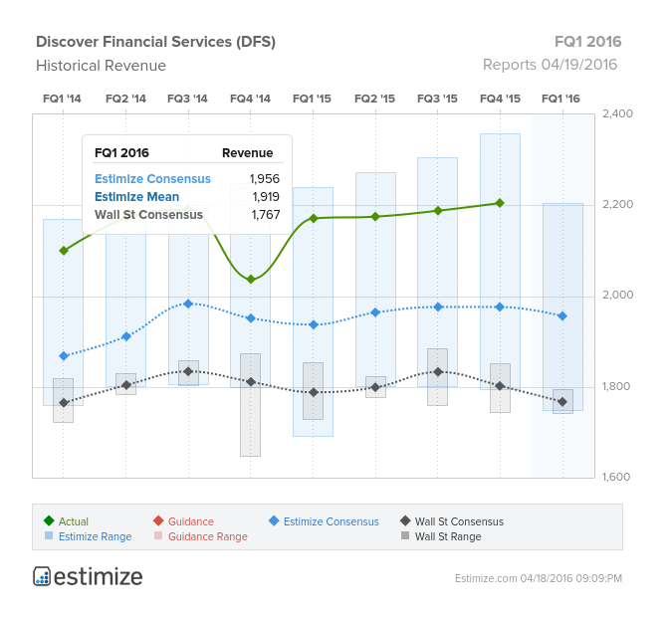Select FQ2 '15 Wall St Consensus point
This screenshot has width=672, height=617.
click(x=375, y=387)
